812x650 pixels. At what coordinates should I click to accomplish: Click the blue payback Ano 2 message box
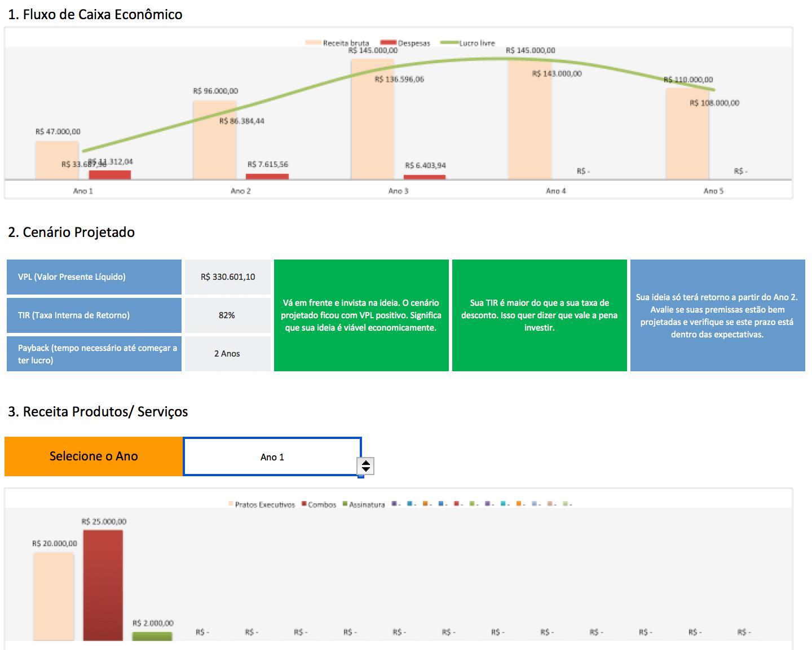click(717, 315)
